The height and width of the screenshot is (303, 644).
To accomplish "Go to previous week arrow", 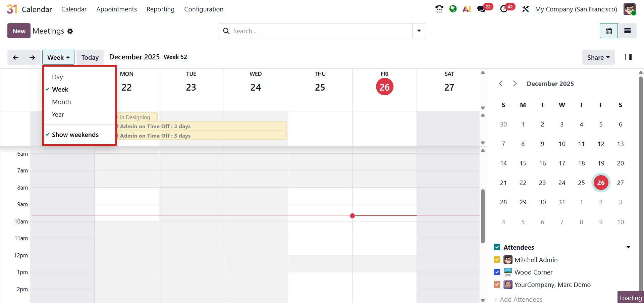I will [15, 57].
